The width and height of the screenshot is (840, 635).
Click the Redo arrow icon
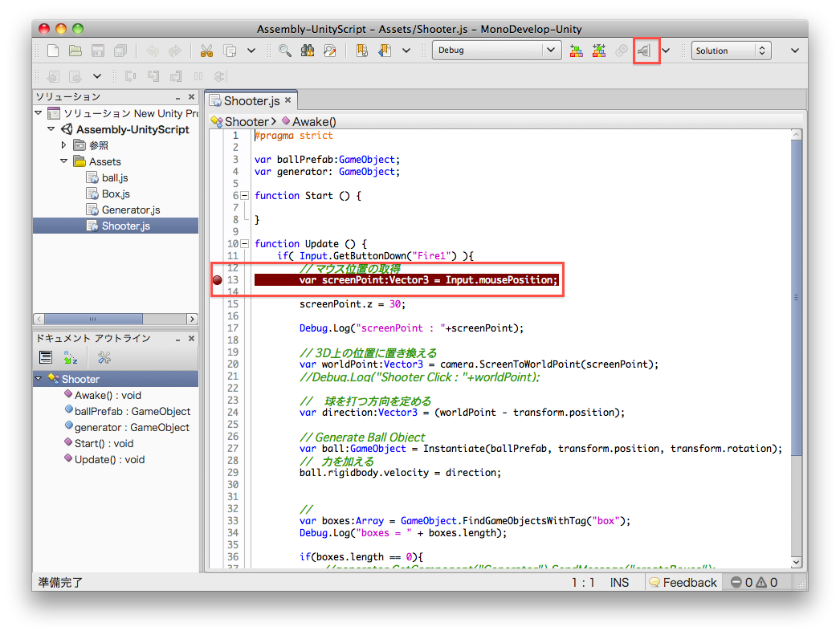(174, 51)
